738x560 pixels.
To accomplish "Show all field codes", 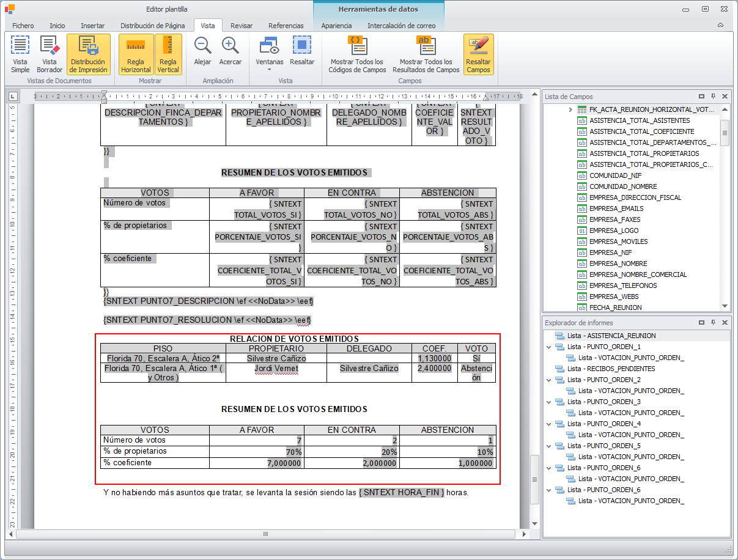I will click(356, 54).
